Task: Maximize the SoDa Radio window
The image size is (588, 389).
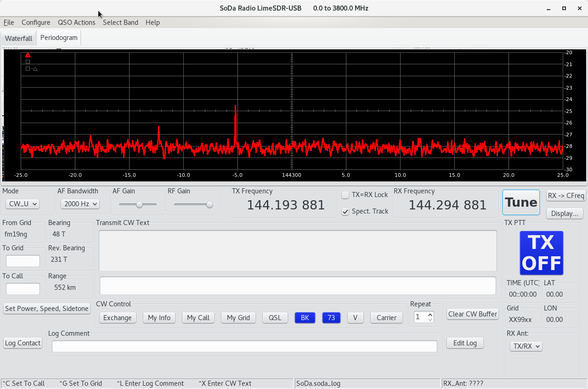Action: point(564,8)
